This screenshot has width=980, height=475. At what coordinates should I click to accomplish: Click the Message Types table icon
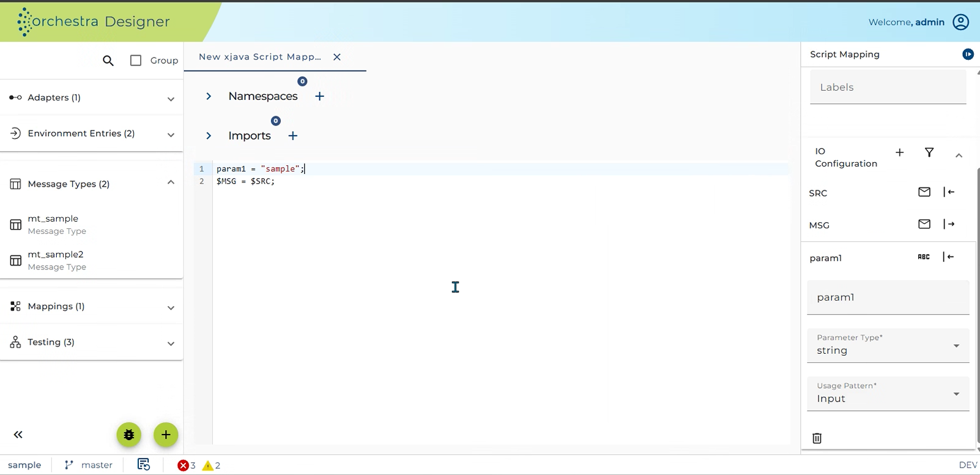tap(16, 184)
